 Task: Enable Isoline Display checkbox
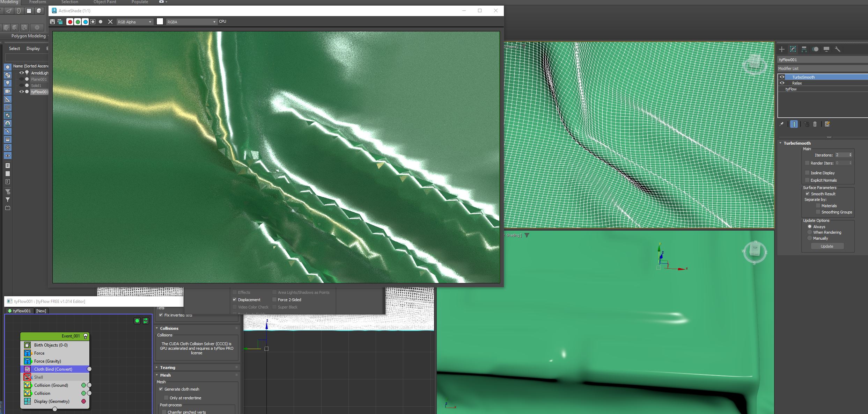tap(807, 173)
